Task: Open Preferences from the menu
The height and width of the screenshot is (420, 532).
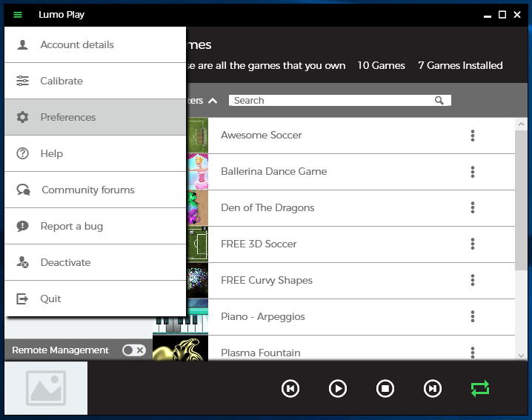Action: [x=68, y=117]
